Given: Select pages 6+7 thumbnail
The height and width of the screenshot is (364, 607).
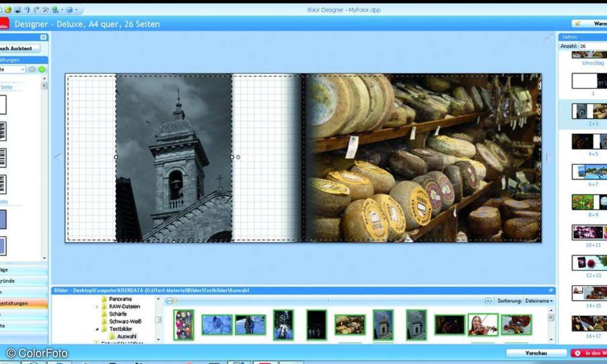Looking at the screenshot, I should point(589,172).
